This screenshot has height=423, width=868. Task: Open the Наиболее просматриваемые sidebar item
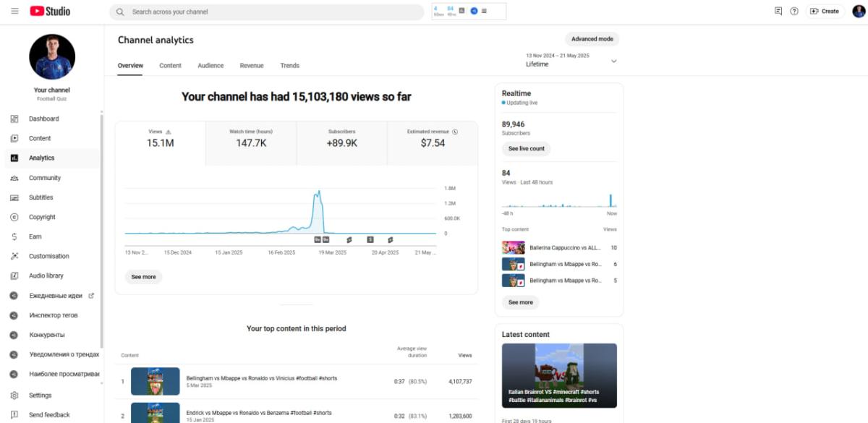point(64,375)
